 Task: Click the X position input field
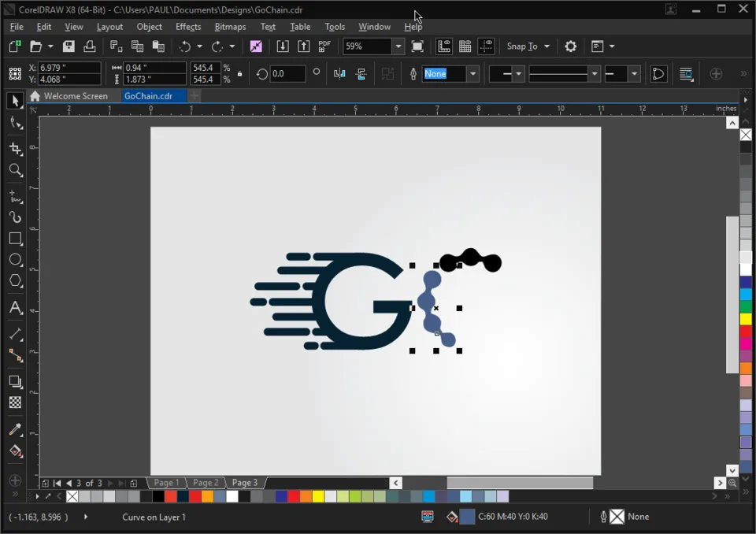pyautogui.click(x=69, y=68)
